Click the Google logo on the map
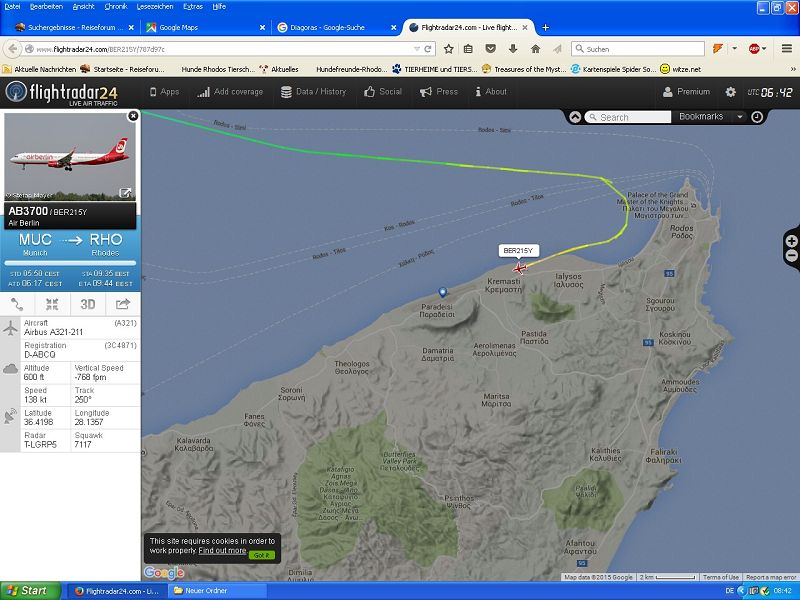 164,572
